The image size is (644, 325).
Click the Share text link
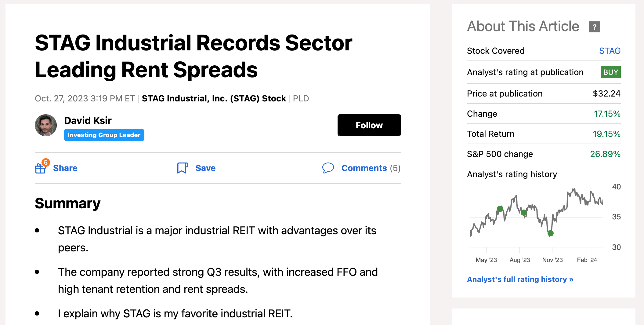[65, 168]
